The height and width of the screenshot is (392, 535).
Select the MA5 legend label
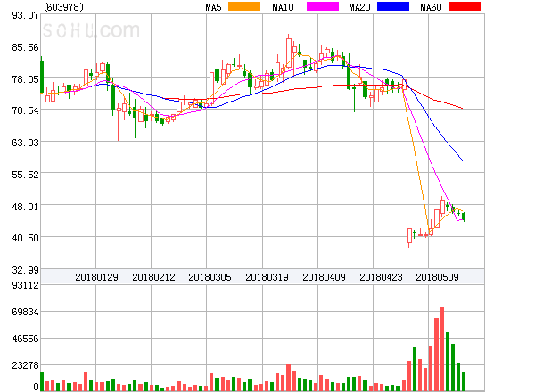point(213,7)
